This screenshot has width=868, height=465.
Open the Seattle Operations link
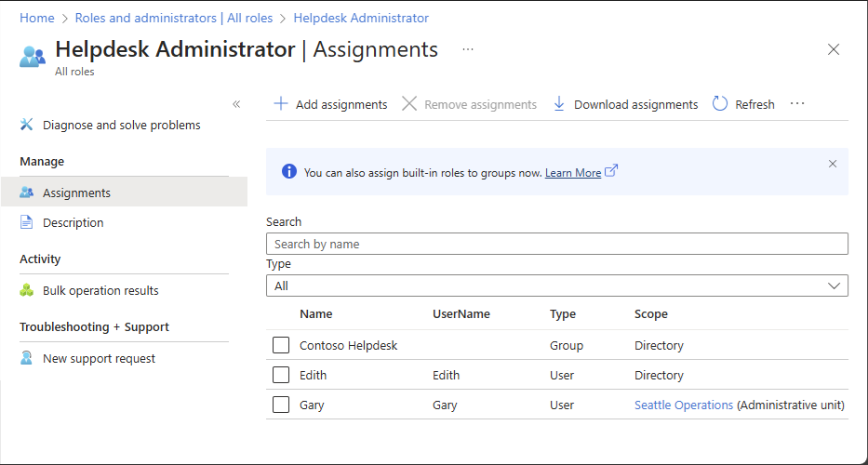tap(684, 405)
